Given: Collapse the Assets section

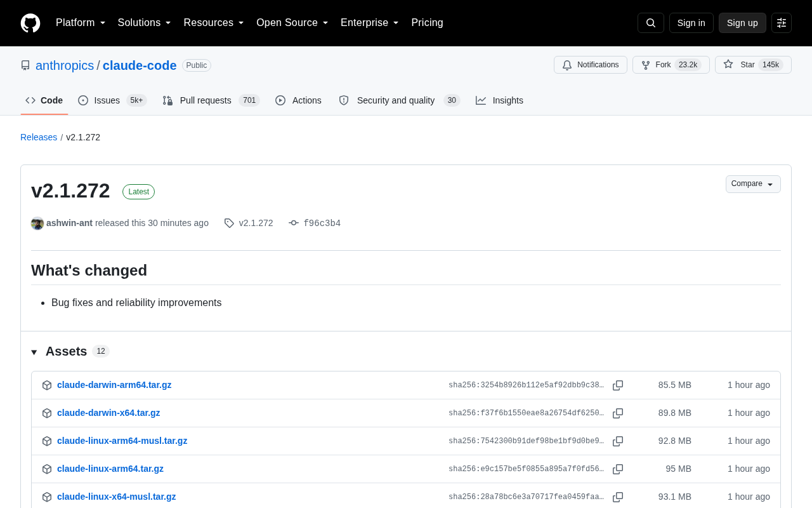Looking at the screenshot, I should click(34, 352).
